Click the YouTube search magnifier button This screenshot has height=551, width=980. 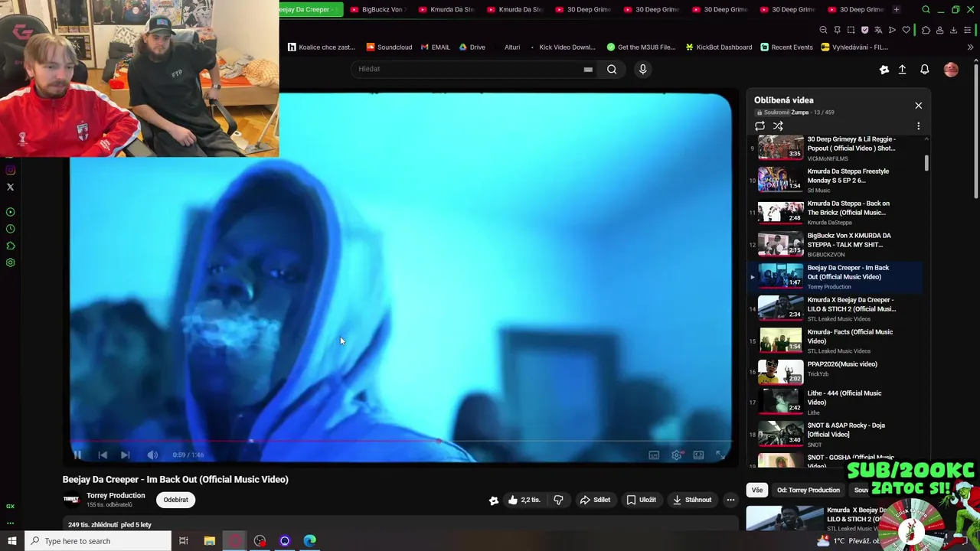click(x=612, y=69)
